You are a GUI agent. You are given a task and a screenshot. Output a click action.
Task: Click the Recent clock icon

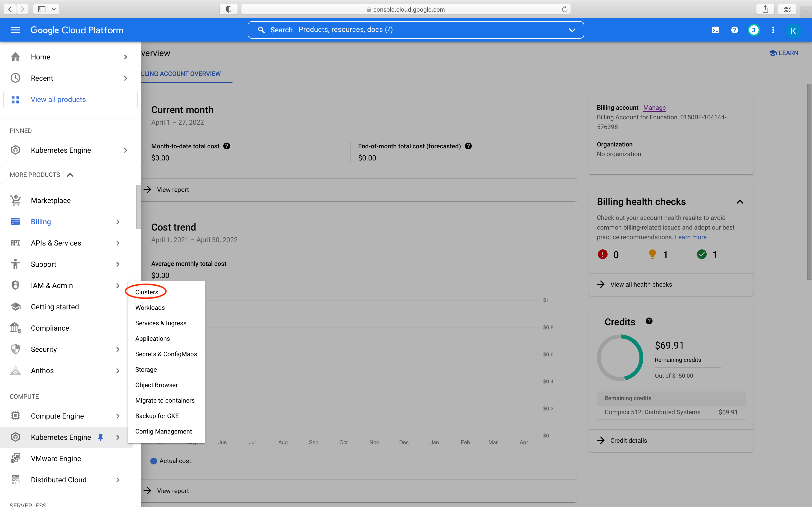tap(15, 78)
